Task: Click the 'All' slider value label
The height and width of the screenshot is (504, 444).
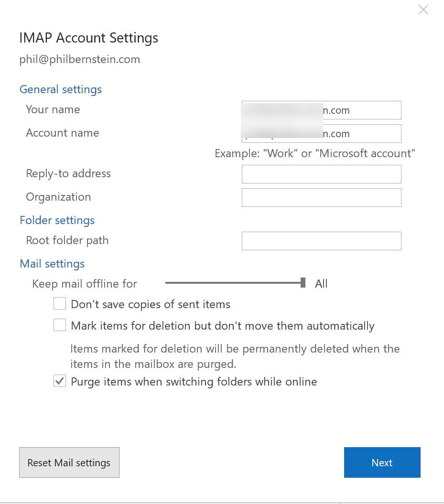Action: pos(321,283)
